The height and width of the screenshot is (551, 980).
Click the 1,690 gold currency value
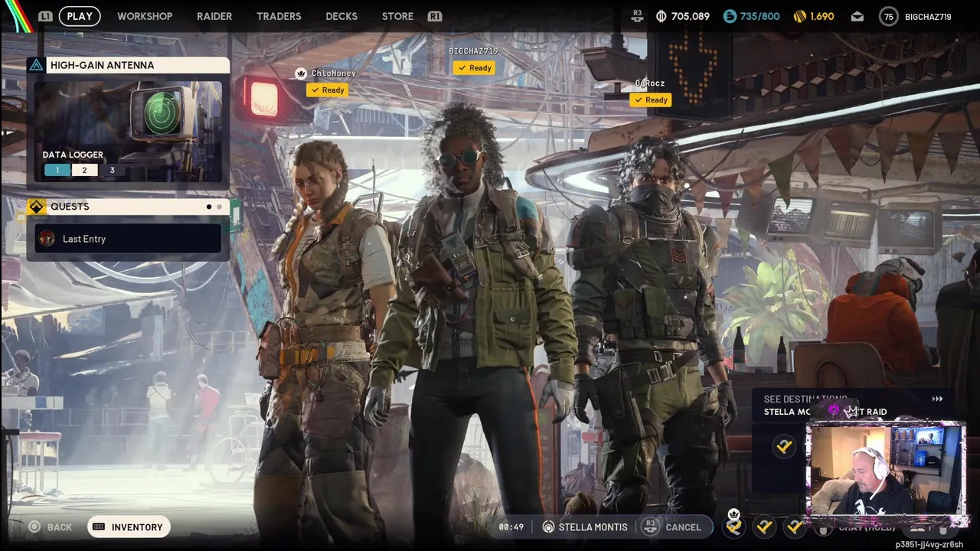pos(822,16)
